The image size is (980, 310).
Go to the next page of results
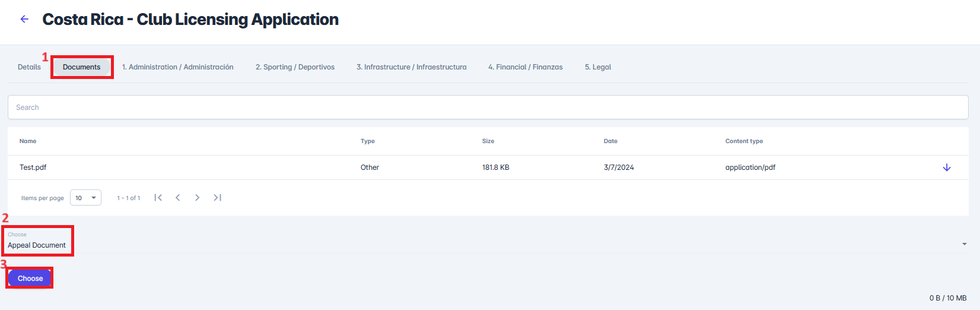tap(198, 198)
